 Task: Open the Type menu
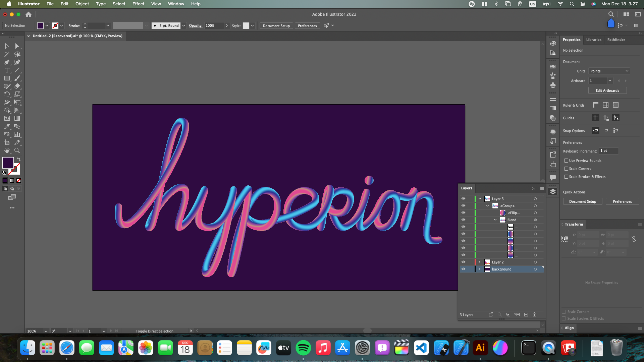click(101, 4)
